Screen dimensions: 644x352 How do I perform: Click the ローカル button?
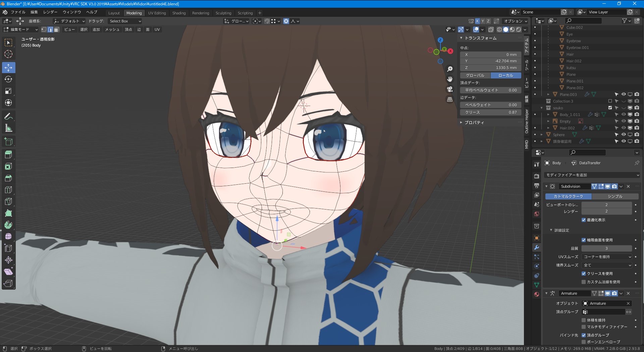point(506,75)
